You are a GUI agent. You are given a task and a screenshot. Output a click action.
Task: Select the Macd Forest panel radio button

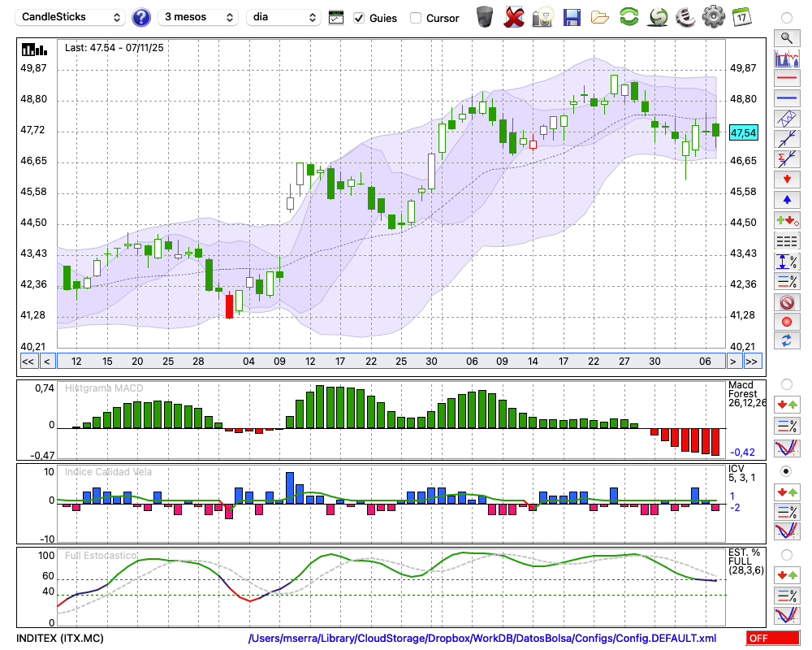786,383
